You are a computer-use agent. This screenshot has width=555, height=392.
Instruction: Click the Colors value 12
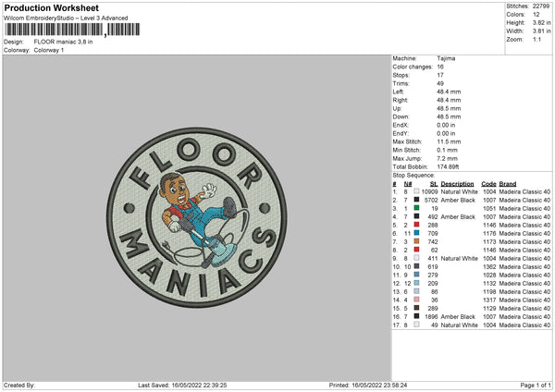(x=536, y=15)
